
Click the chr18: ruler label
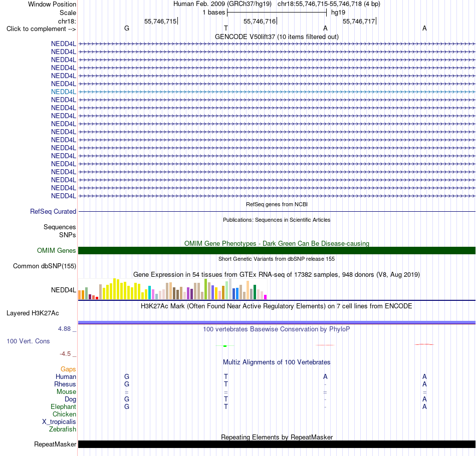67,21
